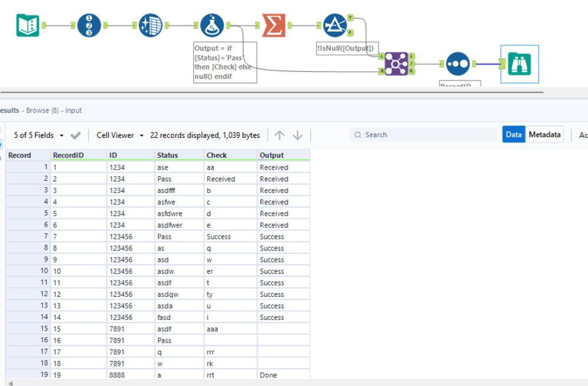Click the Join tool R input anchor
Viewport: 588px width, 386px height.
(x=382, y=71)
